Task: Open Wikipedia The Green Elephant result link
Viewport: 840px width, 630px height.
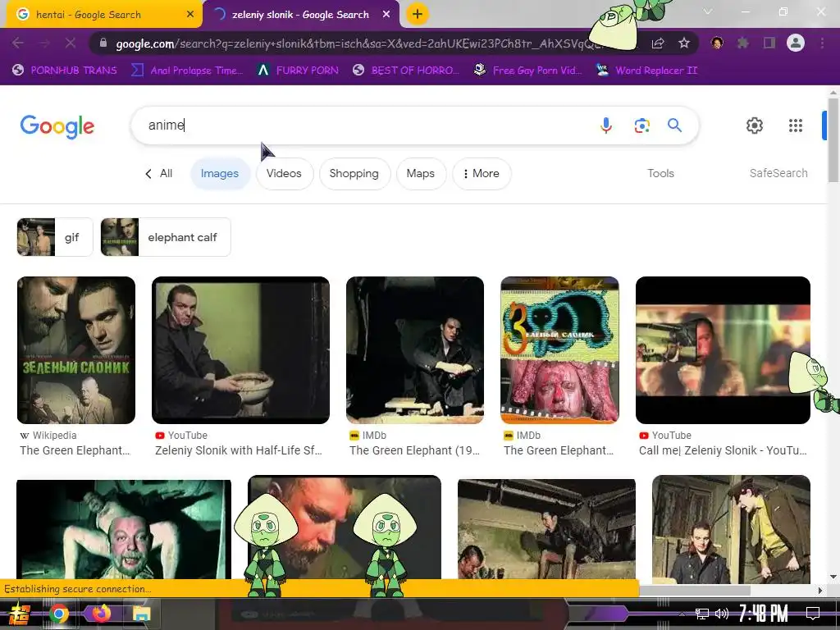Action: coord(75,450)
